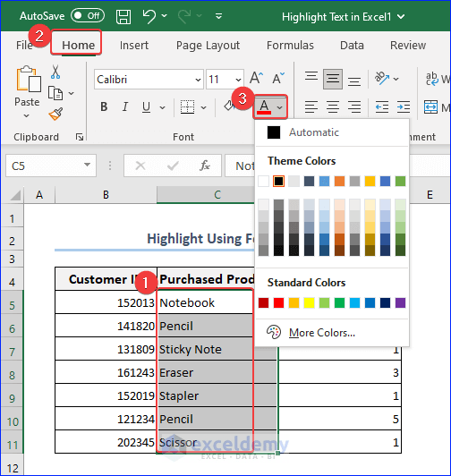Apply Bold formatting
Image resolution: width=451 pixels, height=476 pixels.
tap(104, 106)
